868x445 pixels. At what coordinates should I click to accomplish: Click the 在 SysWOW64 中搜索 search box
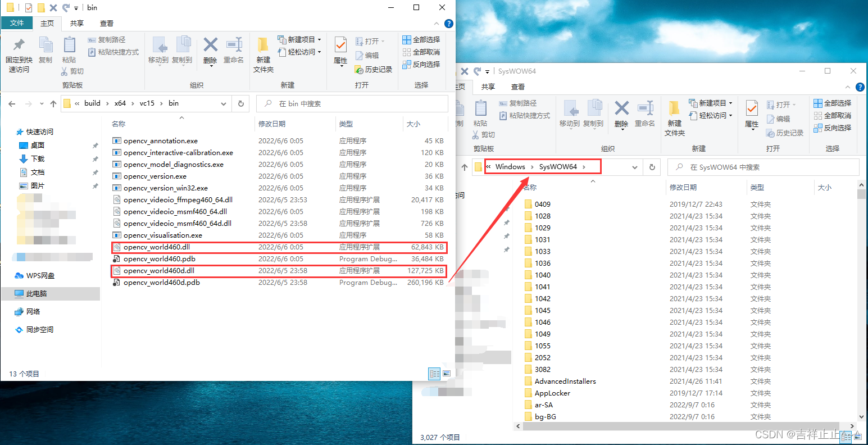763,167
